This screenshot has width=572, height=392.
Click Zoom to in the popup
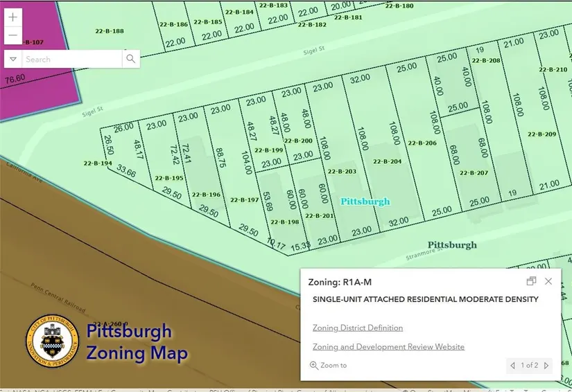click(x=328, y=366)
